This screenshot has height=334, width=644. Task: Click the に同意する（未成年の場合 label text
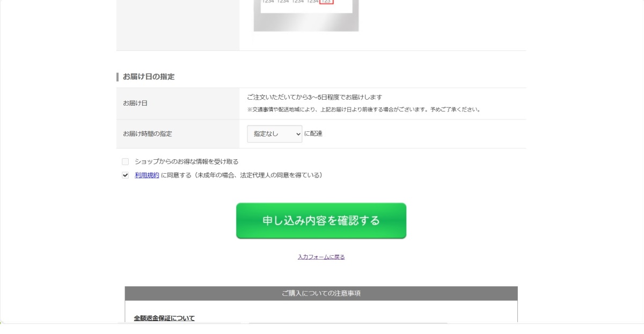tap(242, 175)
